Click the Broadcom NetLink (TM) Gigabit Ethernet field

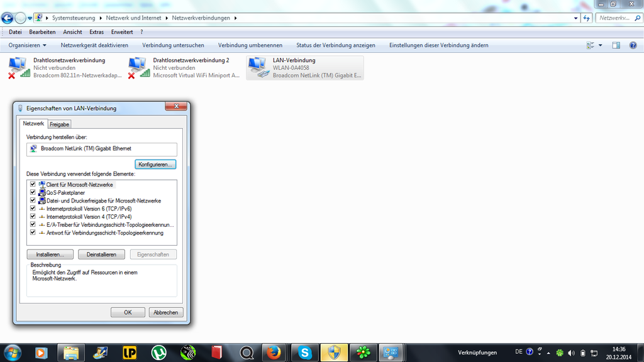[102, 149]
